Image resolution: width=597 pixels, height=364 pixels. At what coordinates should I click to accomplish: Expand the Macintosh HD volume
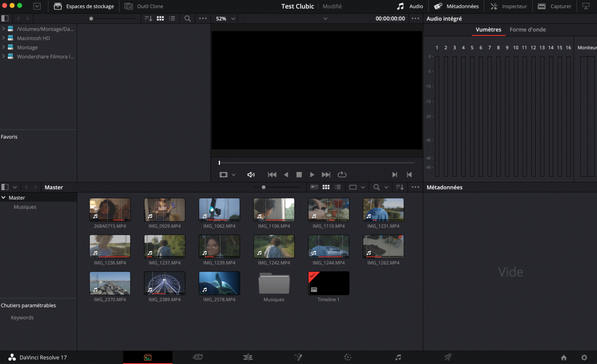[3, 38]
